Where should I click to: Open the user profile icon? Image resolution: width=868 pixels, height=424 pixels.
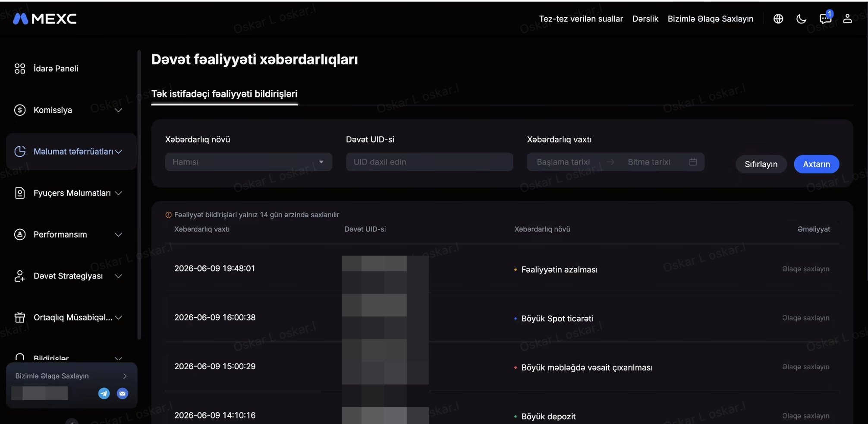pyautogui.click(x=847, y=19)
